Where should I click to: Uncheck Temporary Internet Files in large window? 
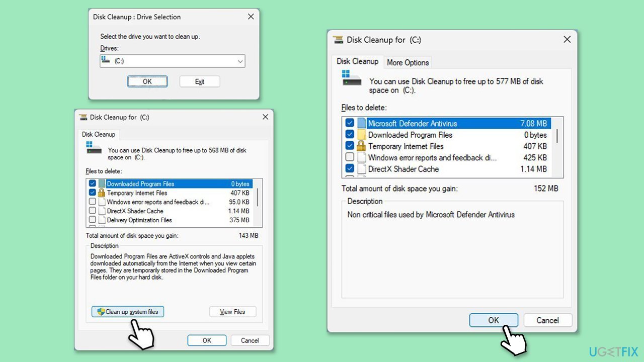pyautogui.click(x=350, y=146)
